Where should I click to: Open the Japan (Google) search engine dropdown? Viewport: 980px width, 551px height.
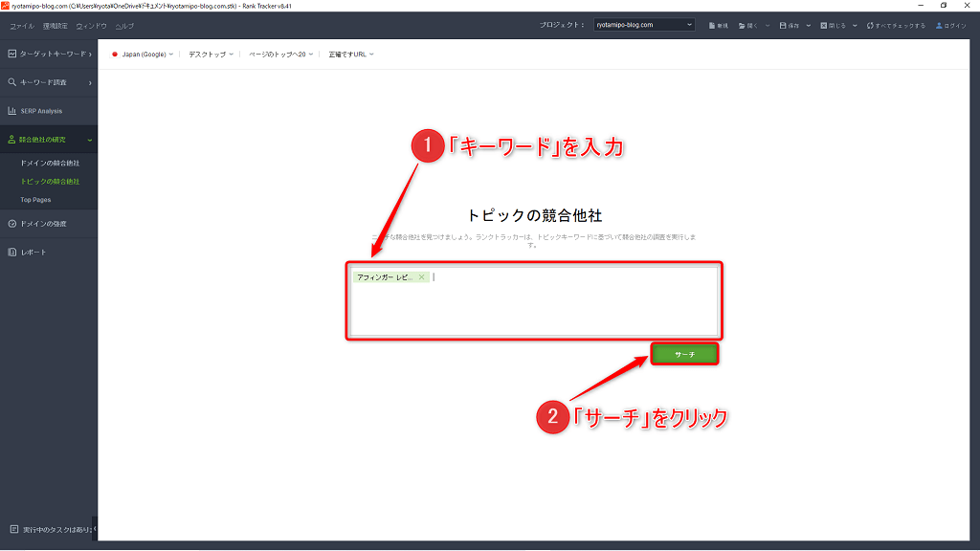tap(144, 55)
